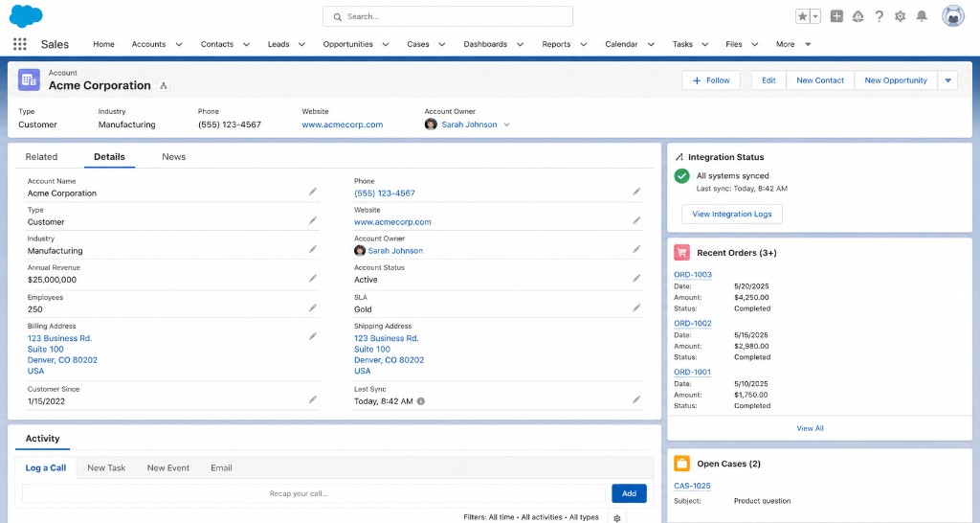Open order ORD-1003 link
Image resolution: width=980 pixels, height=523 pixels.
pos(693,275)
